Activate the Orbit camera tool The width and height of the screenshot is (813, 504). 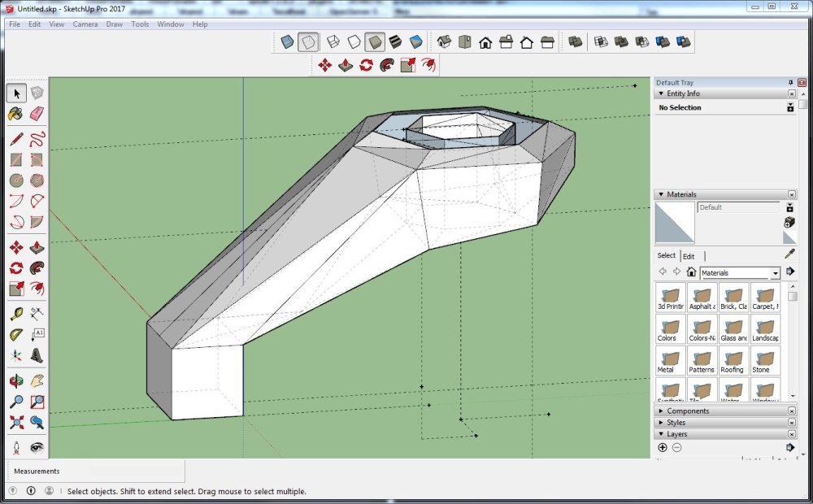pyautogui.click(x=16, y=381)
